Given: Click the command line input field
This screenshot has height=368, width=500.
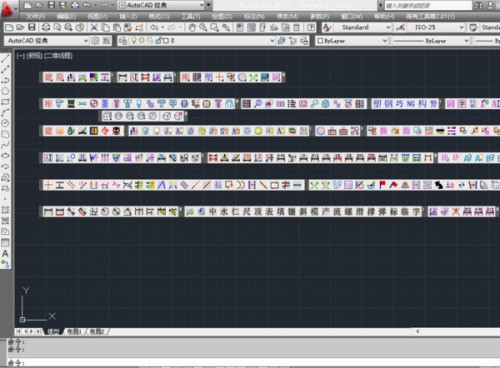Looking at the screenshot, I should tap(253, 362).
